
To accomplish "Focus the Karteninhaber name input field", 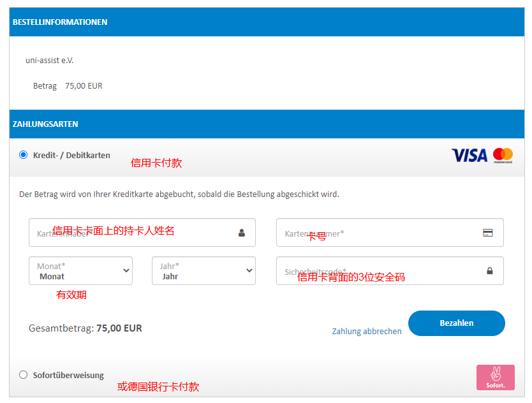I will (134, 233).
